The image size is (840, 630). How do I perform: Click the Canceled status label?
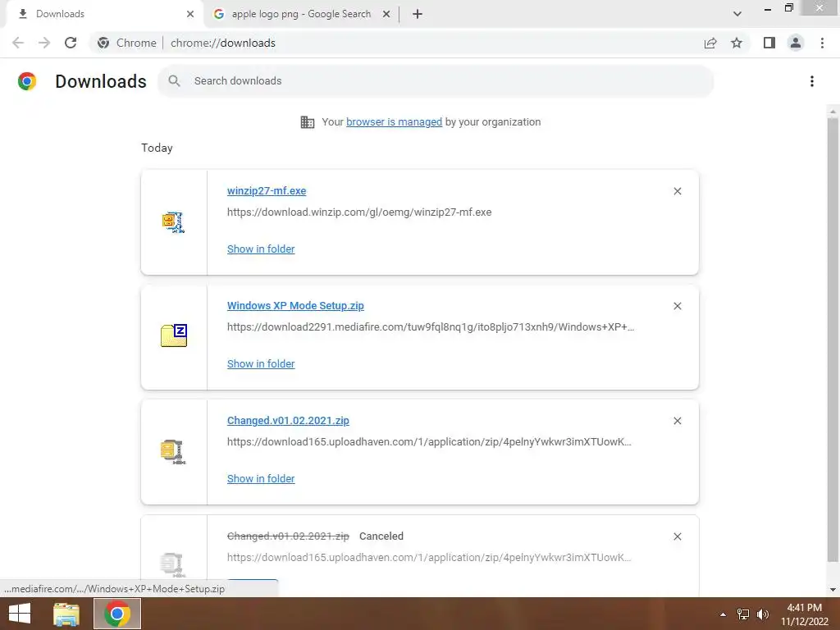click(x=381, y=536)
